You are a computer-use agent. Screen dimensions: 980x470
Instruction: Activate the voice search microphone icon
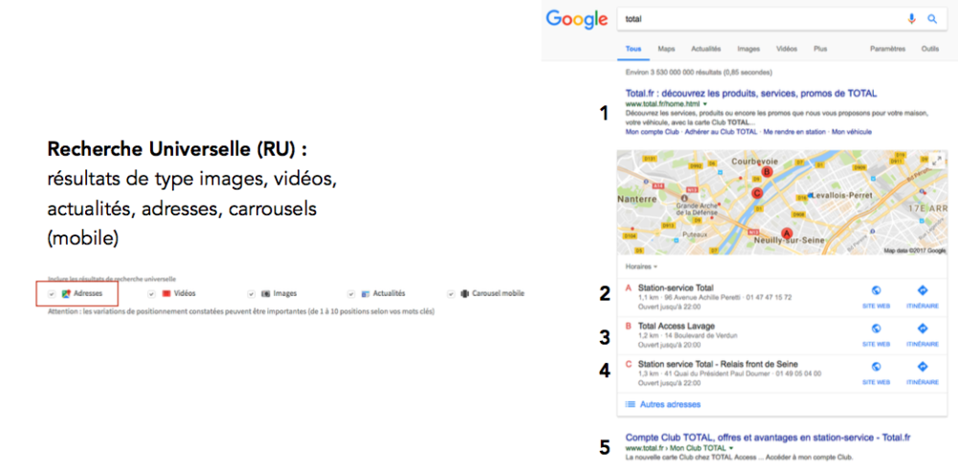point(912,19)
